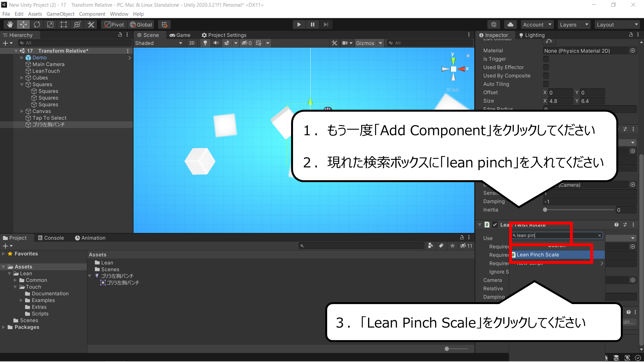
Task: Select the Scale tool
Action: coord(50,24)
